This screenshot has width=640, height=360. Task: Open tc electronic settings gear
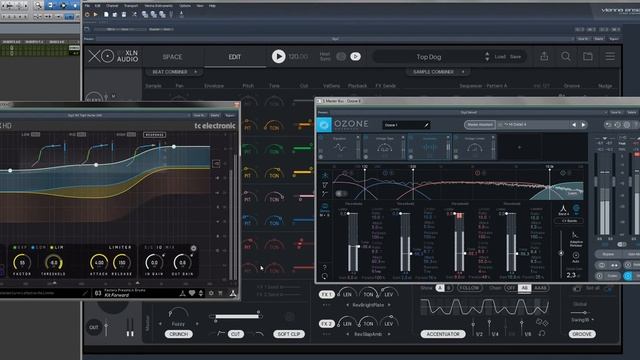pos(211,293)
